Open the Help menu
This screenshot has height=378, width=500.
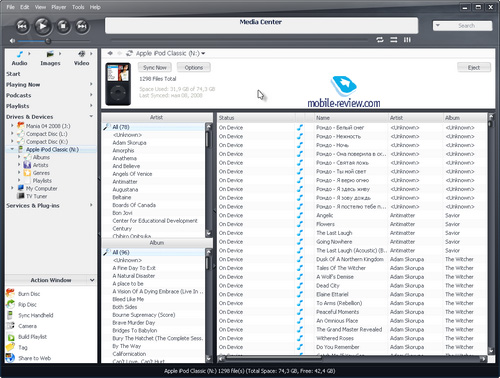95,7
